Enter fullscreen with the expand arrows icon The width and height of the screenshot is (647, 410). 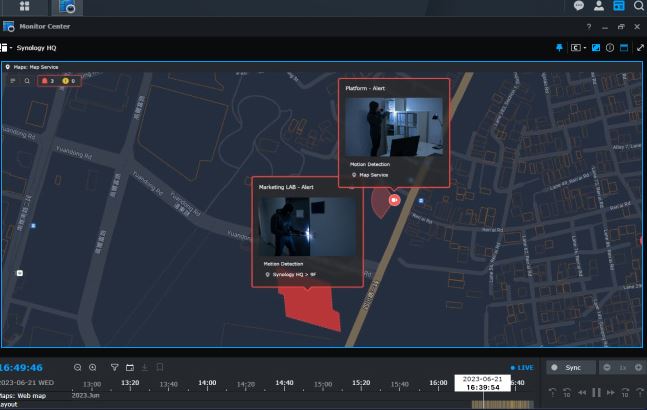640,48
